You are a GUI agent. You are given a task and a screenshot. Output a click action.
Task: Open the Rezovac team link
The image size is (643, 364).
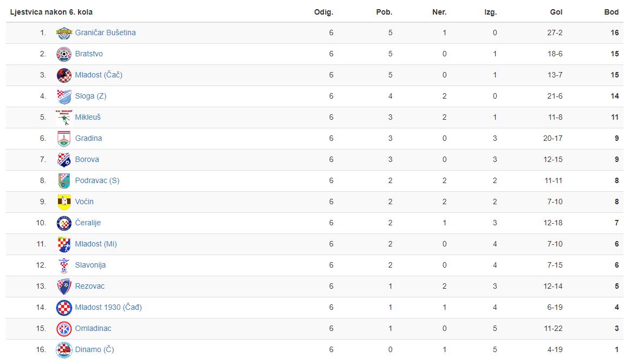pos(90,286)
